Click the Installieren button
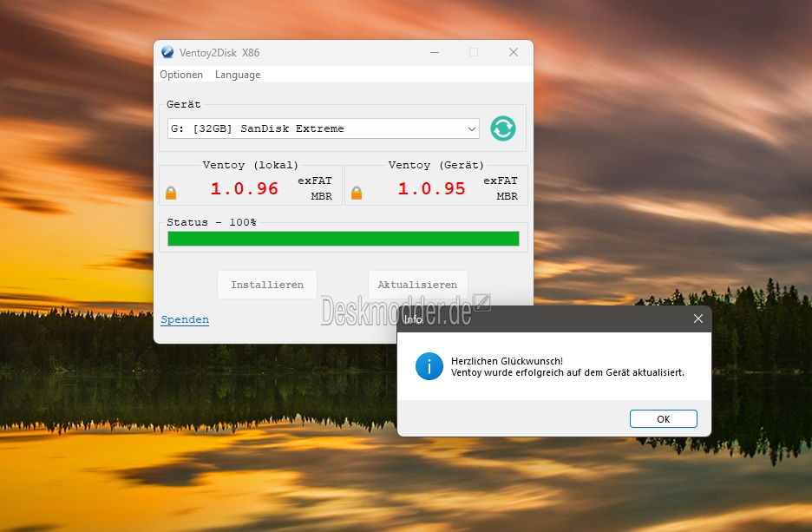Image resolution: width=812 pixels, height=532 pixels. pyautogui.click(x=267, y=285)
